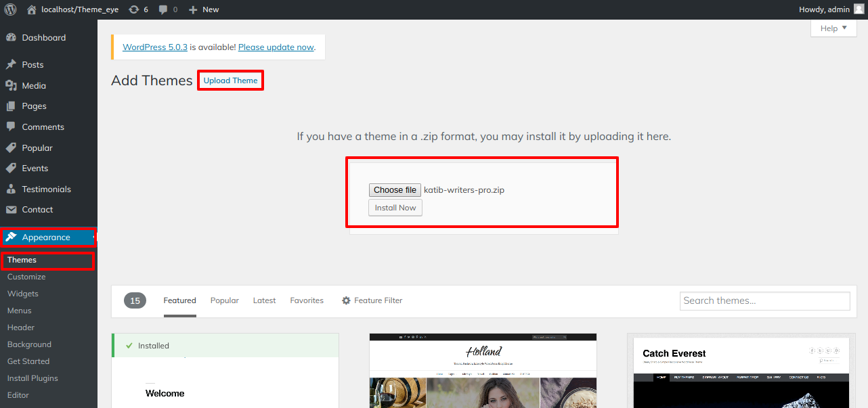Screen dimensions: 868x408
Task: Click the Contact envelope icon
Action: point(11,210)
